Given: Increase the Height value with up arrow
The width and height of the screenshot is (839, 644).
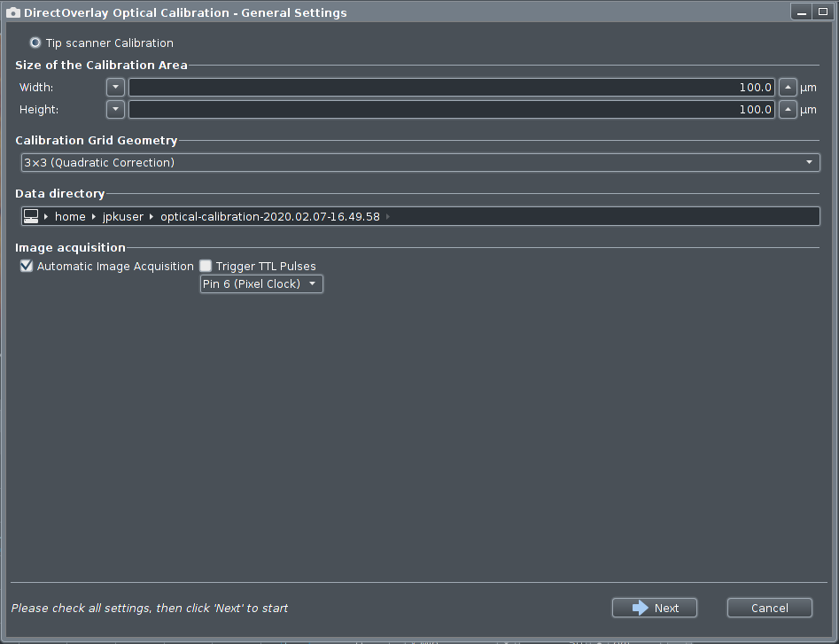Looking at the screenshot, I should (788, 109).
